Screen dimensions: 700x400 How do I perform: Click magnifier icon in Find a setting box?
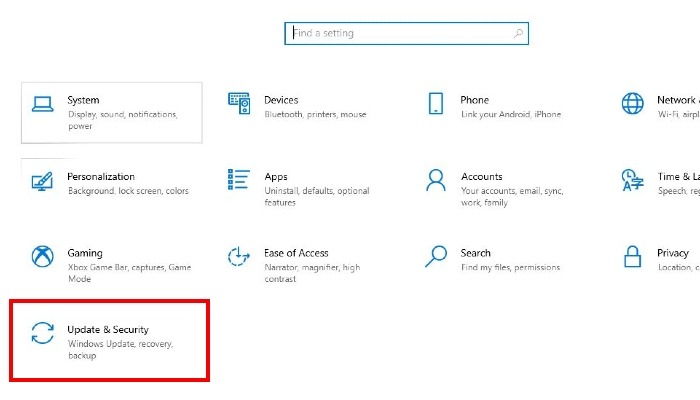point(518,33)
